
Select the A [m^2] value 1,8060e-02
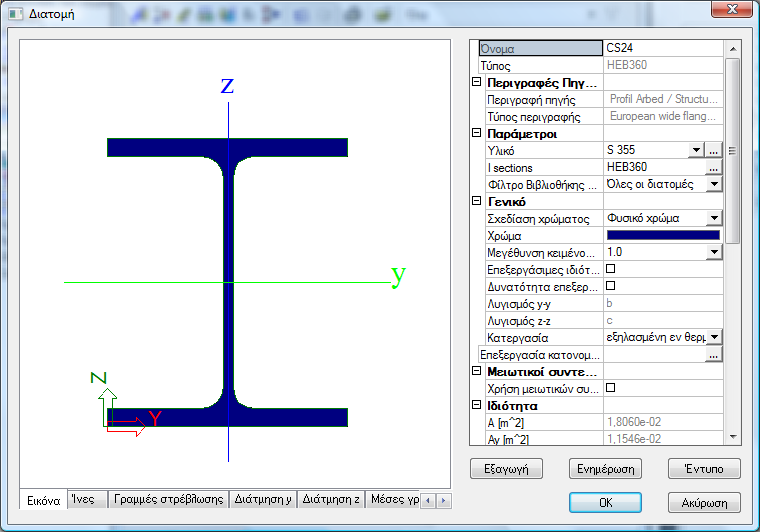[663, 422]
